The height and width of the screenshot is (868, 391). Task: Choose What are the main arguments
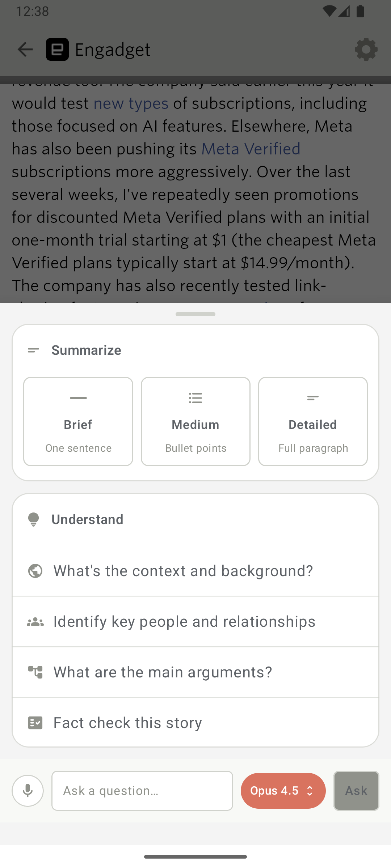[163, 672]
